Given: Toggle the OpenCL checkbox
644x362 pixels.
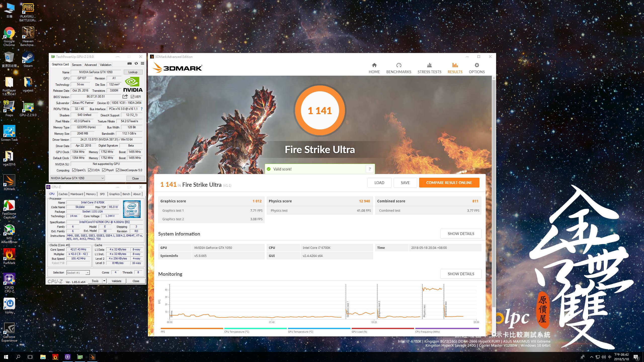Looking at the screenshot, I should [x=74, y=170].
